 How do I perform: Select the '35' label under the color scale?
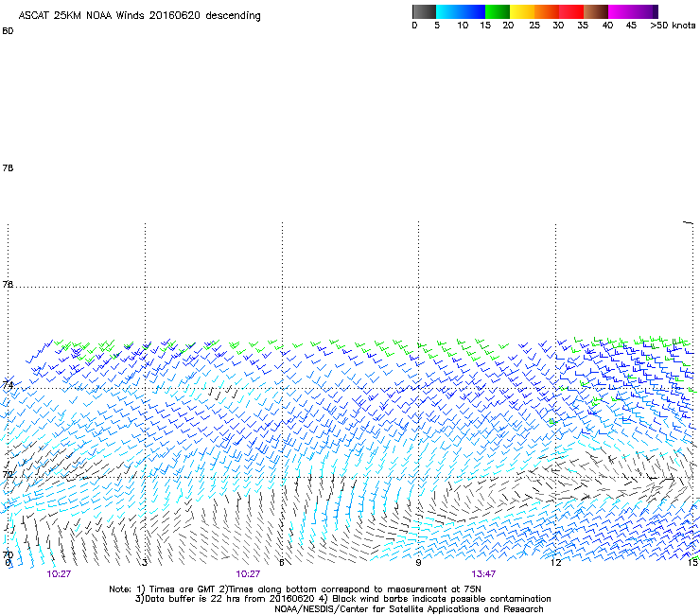pos(583,26)
